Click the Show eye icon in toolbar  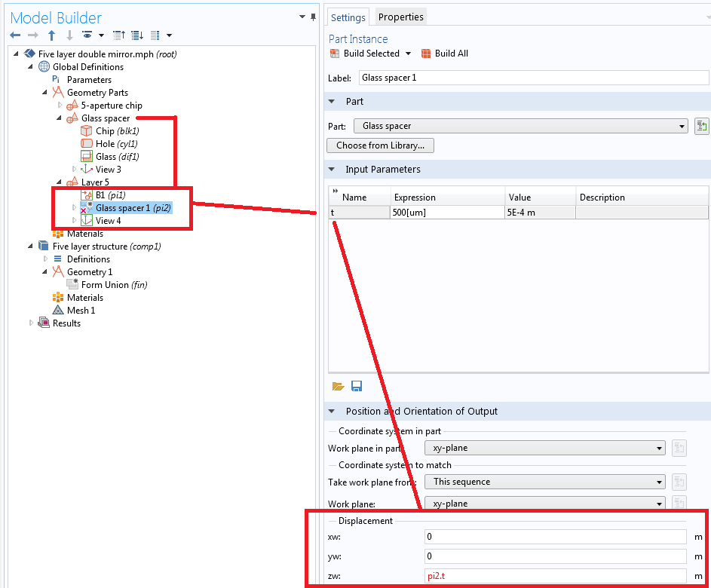[x=88, y=35]
